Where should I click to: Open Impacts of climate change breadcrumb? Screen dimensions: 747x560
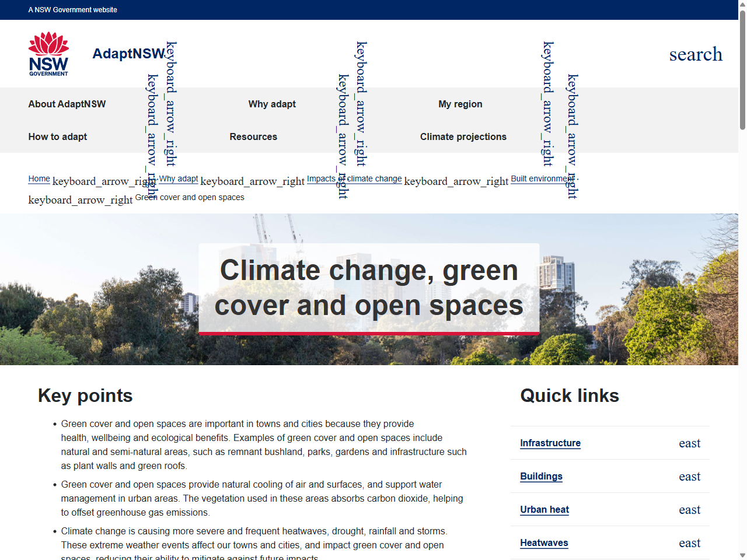354,178
